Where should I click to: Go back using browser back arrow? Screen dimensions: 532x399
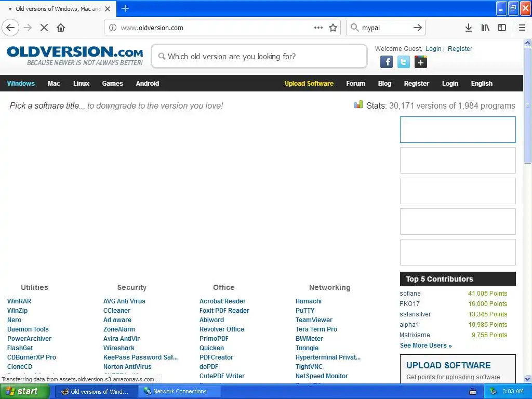[10, 28]
